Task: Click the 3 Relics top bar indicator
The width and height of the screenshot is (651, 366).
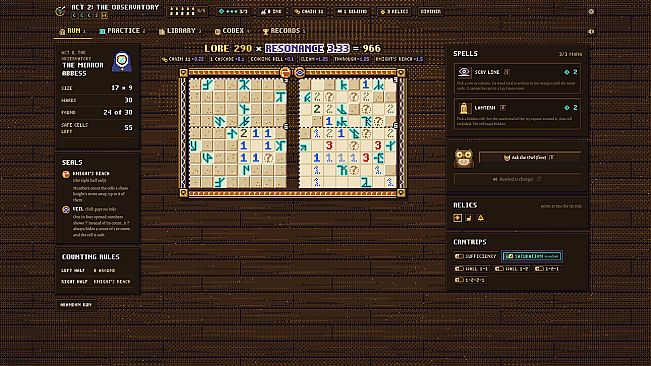Action: [394, 12]
